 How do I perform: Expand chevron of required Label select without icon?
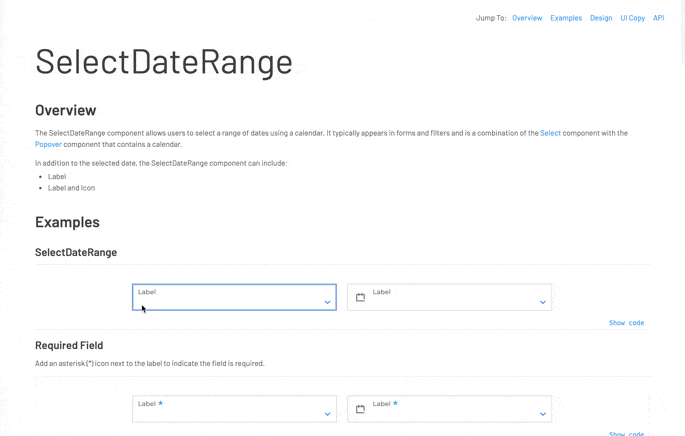pyautogui.click(x=327, y=414)
